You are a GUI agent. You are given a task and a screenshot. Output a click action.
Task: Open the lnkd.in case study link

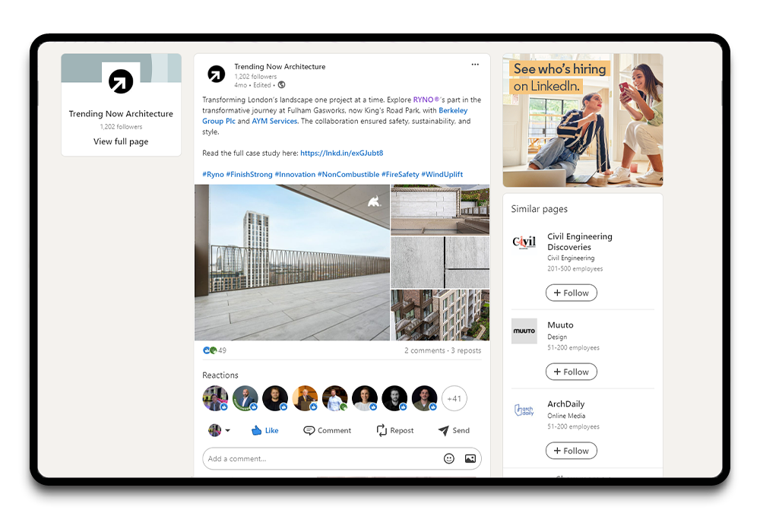coord(342,153)
